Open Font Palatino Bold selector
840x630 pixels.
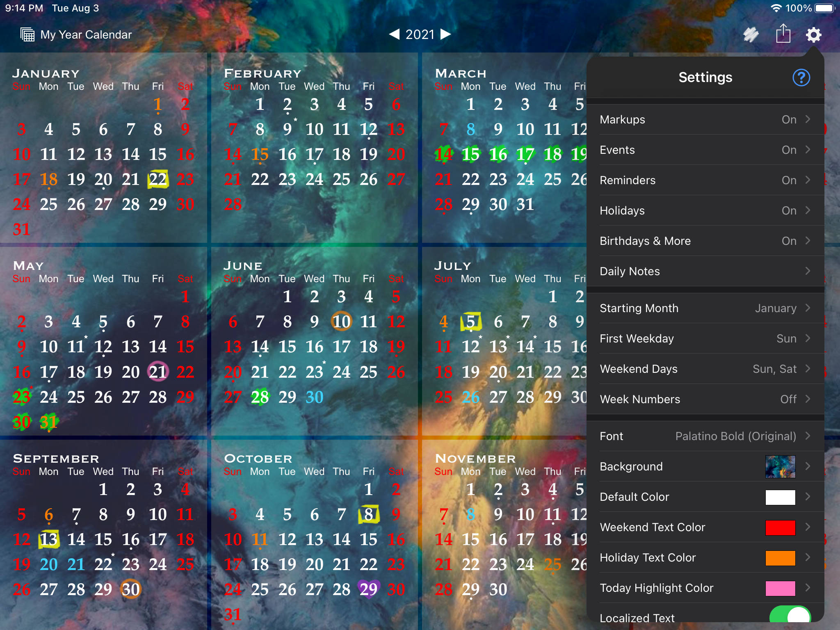click(705, 436)
